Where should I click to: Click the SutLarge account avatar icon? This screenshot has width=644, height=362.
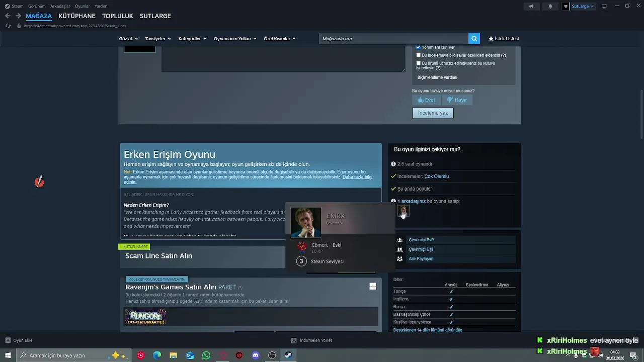566,6
